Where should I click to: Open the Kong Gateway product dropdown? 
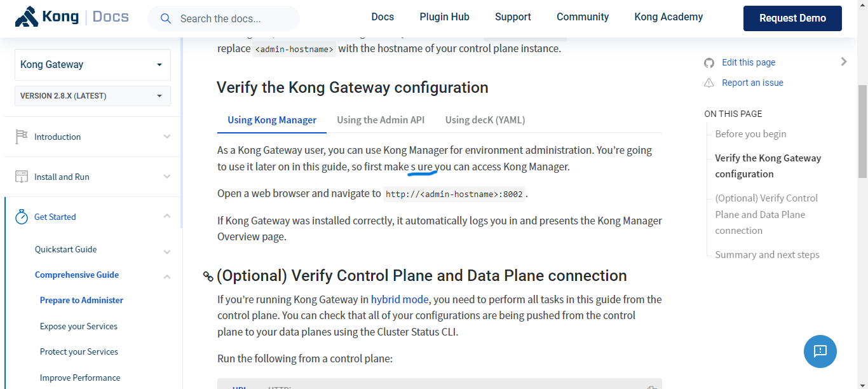click(92, 64)
